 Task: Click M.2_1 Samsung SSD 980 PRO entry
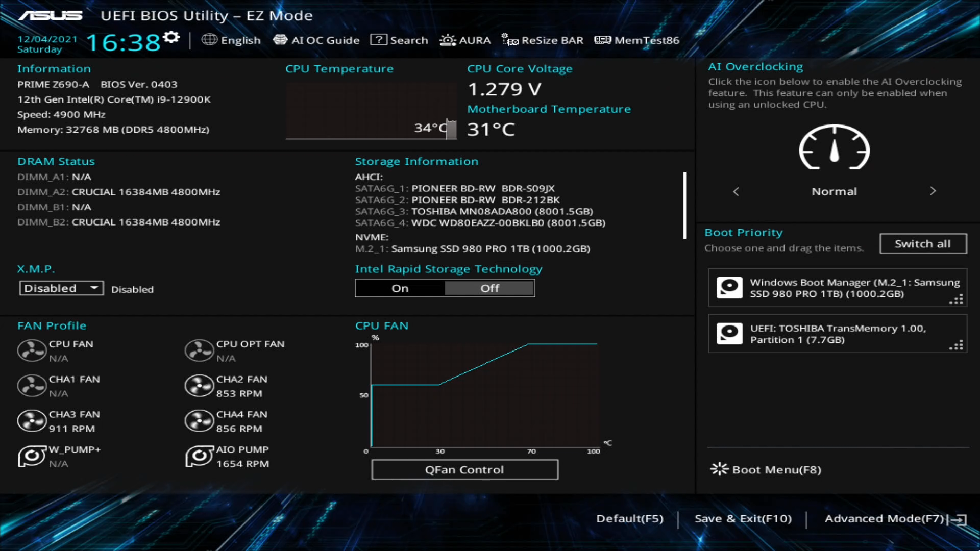[x=473, y=249]
